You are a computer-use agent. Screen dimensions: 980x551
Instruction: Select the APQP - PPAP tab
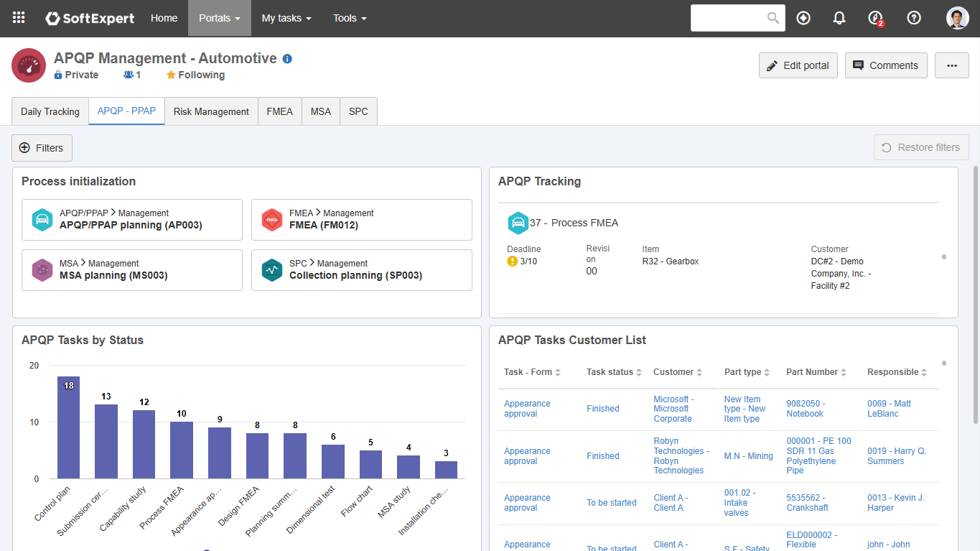point(126,111)
